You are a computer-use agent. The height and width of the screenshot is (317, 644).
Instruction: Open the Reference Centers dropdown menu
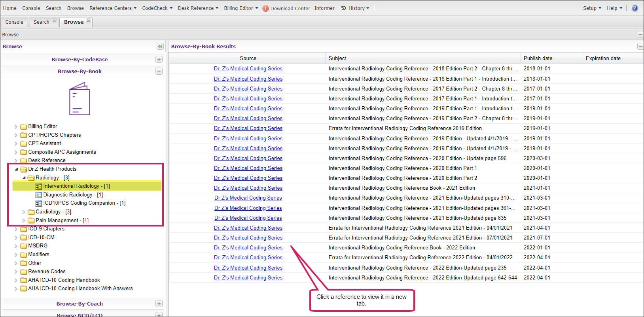coord(113,8)
